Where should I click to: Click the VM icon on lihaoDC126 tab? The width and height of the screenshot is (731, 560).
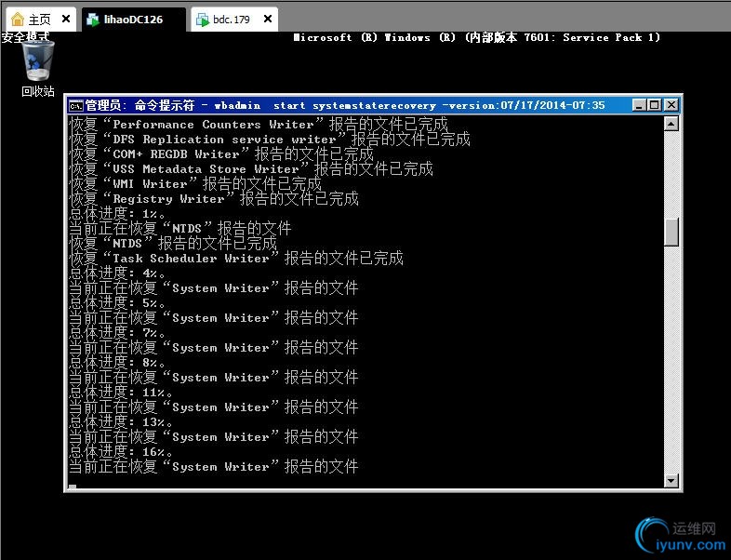93,20
